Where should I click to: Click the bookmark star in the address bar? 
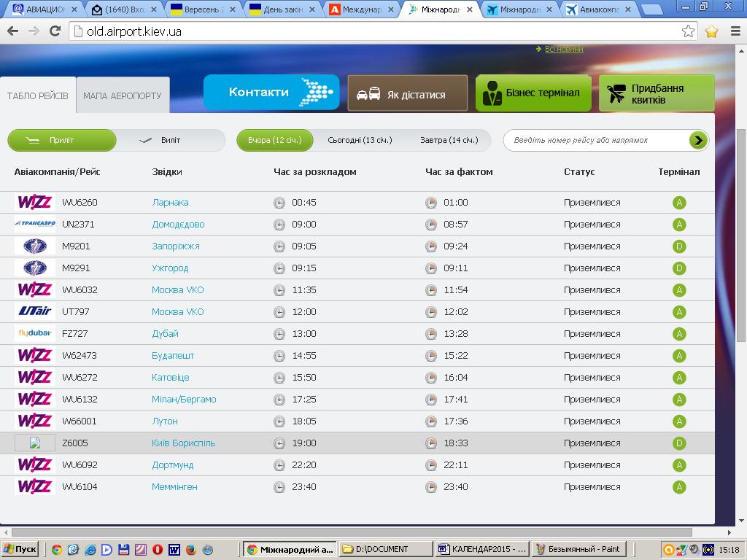pos(688,31)
